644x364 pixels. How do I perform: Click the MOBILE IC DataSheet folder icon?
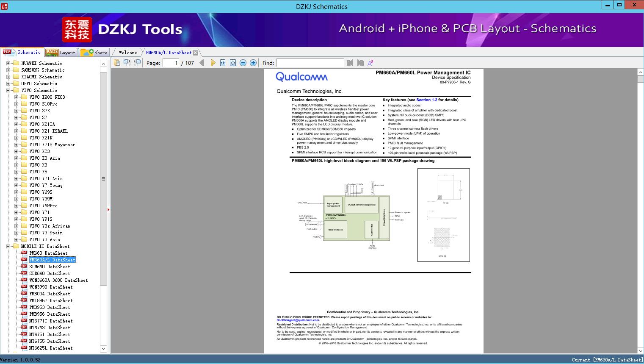[16, 246]
